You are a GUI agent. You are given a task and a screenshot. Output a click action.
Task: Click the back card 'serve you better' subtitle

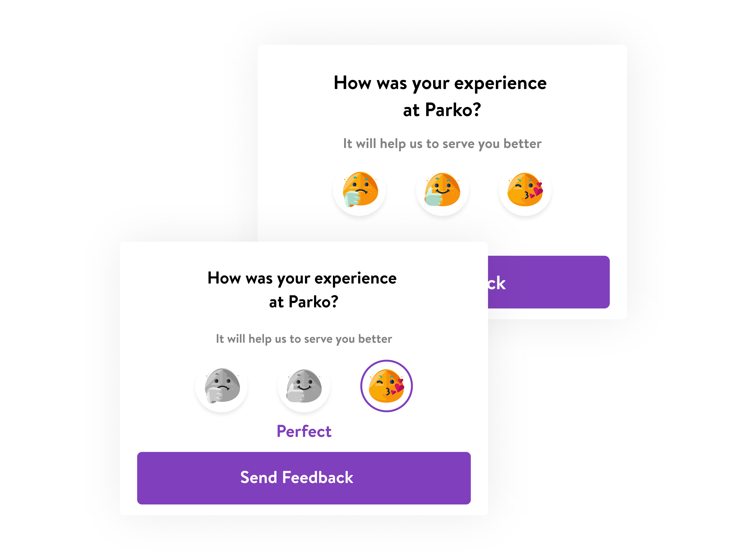442,143
